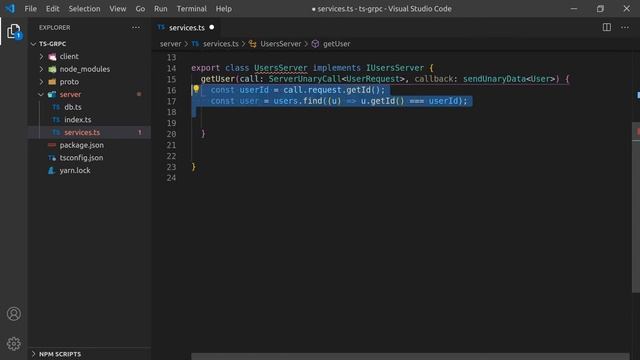The width and height of the screenshot is (640, 360).
Task: Expand the proto folder
Action: (41, 82)
